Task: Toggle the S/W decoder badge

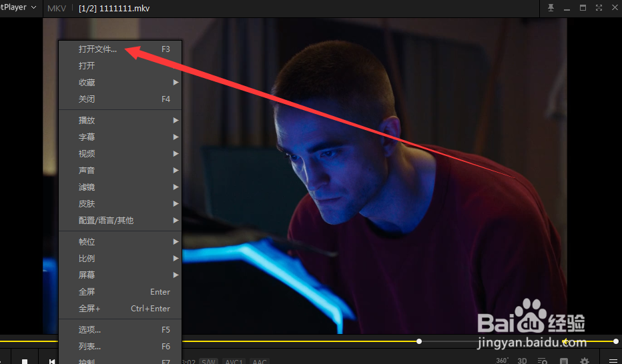Action: pyautogui.click(x=208, y=361)
